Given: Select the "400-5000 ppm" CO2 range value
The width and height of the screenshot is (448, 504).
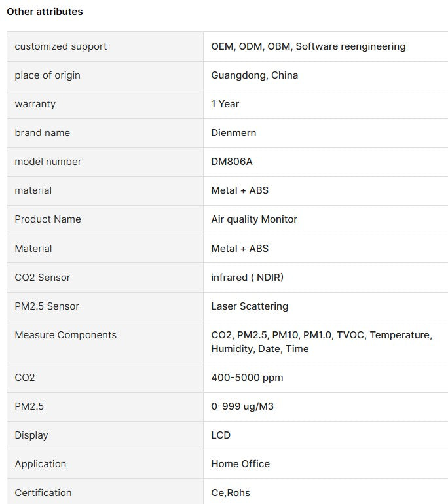Looking at the screenshot, I should click(x=247, y=378).
